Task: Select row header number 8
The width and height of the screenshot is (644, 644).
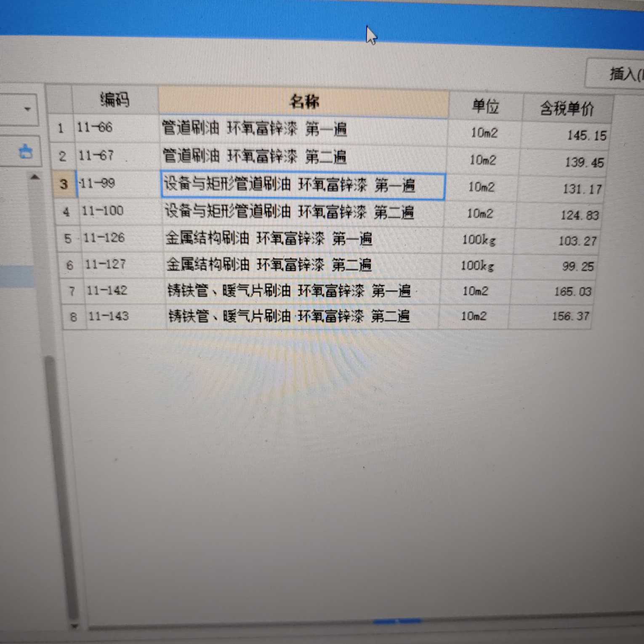Action: coord(73,317)
